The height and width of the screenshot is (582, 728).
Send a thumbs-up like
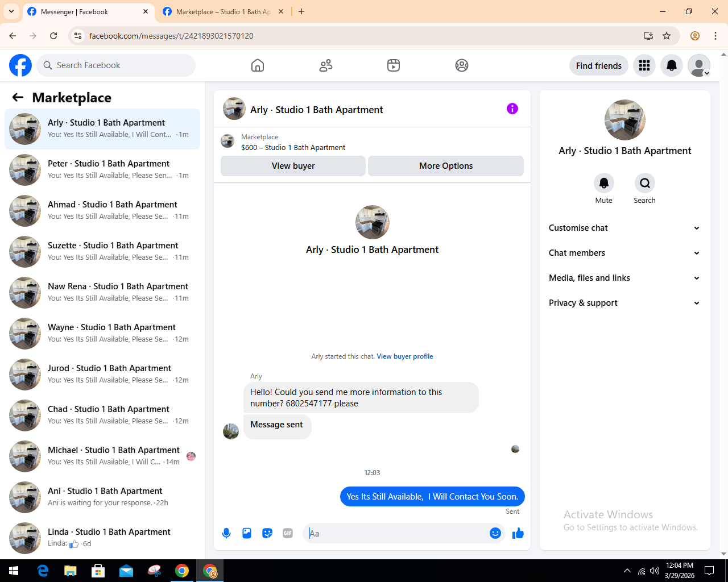518,533
